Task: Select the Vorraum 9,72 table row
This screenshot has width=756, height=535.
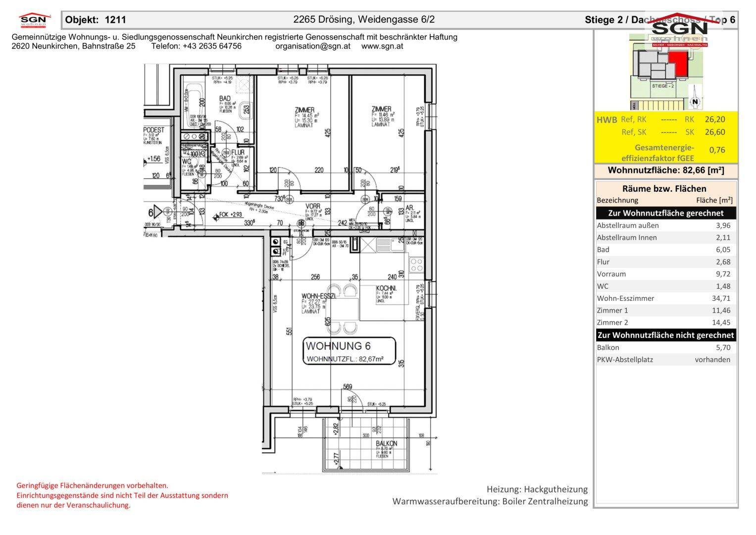Action: click(x=666, y=274)
